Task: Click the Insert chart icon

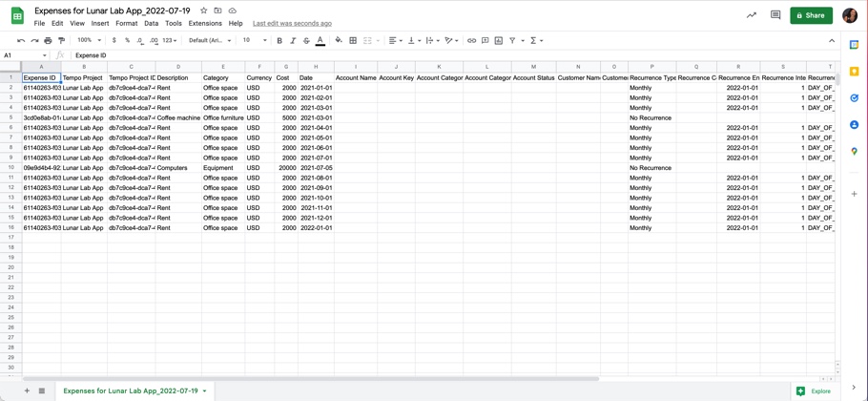Action: pyautogui.click(x=498, y=41)
